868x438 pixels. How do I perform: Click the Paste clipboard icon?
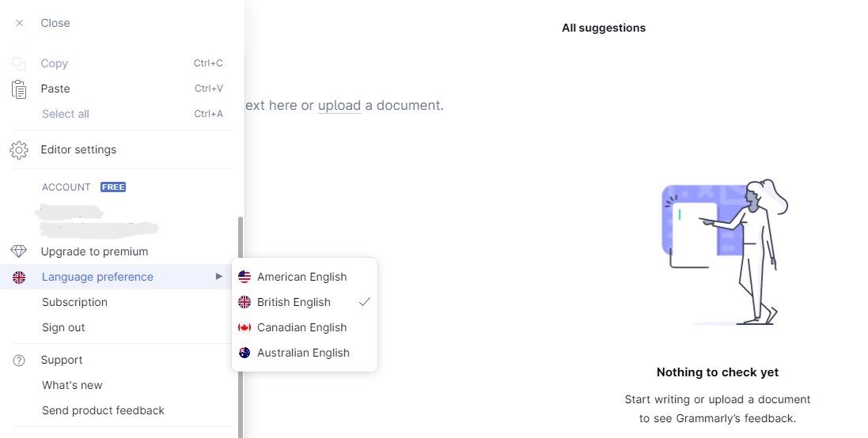pyautogui.click(x=19, y=89)
